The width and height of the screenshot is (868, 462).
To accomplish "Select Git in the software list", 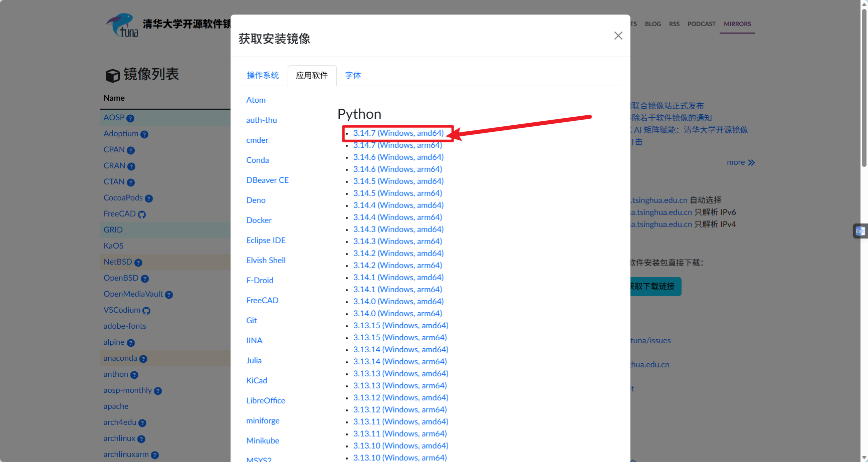I will [252, 321].
